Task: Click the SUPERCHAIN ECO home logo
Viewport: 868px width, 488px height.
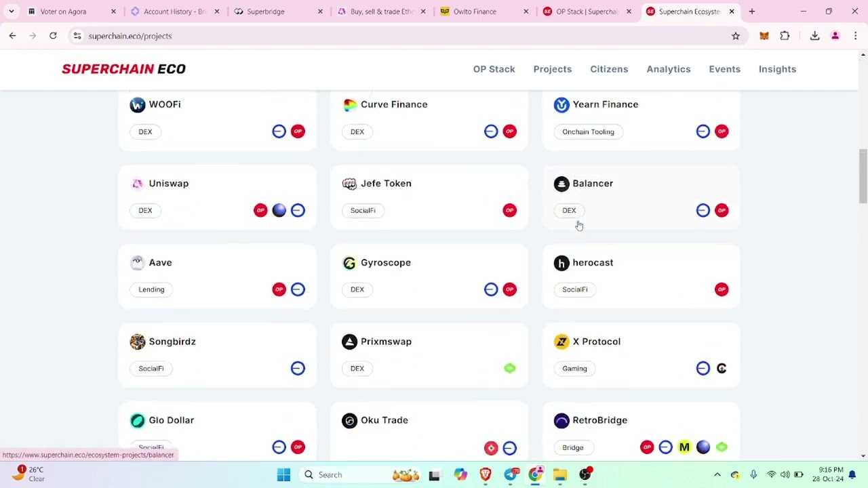Action: [x=123, y=69]
